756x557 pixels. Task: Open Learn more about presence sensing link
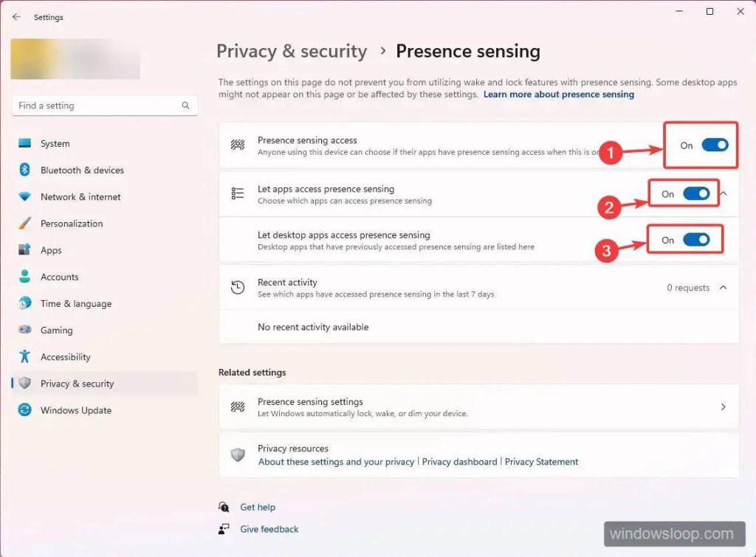(558, 94)
